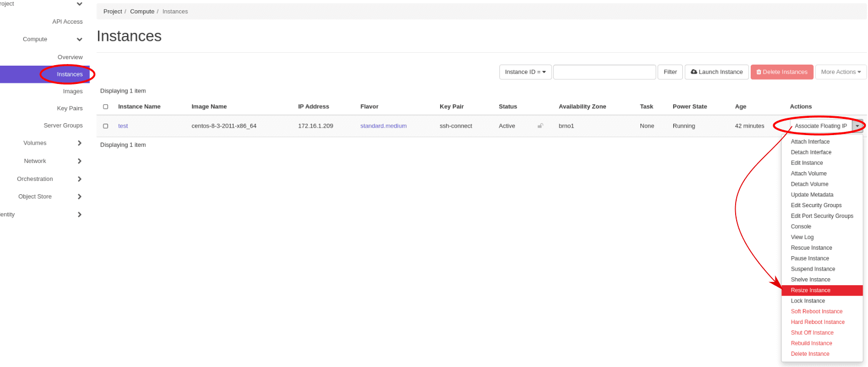
Task: Expand the Volumes sidebar chevron
Action: click(80, 143)
